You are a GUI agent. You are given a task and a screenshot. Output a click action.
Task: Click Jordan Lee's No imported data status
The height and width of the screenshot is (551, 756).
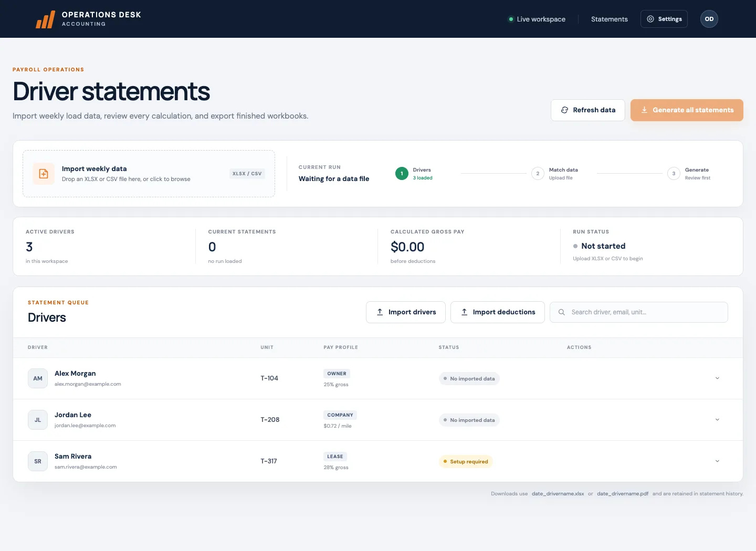click(469, 420)
